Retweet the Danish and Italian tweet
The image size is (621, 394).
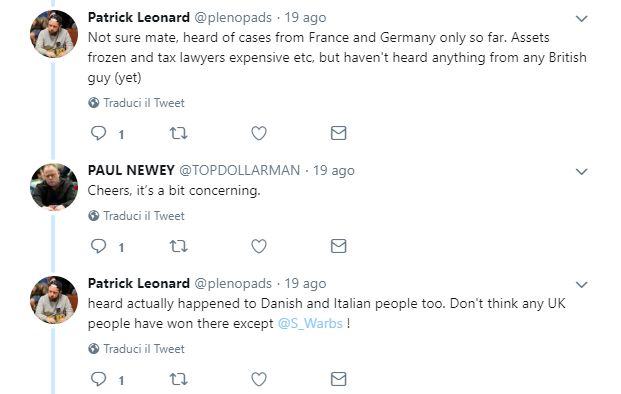pos(179,379)
